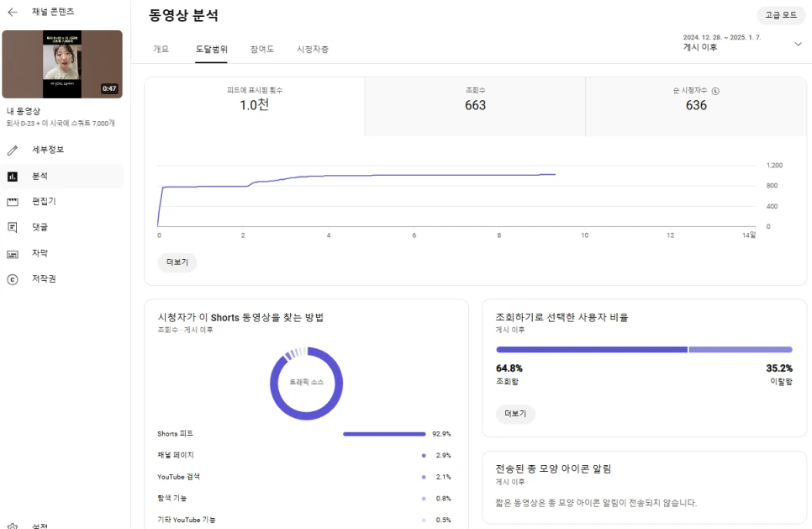Switch to the 시청자층 tab
The width and height of the screenshot is (812, 529).
(312, 50)
